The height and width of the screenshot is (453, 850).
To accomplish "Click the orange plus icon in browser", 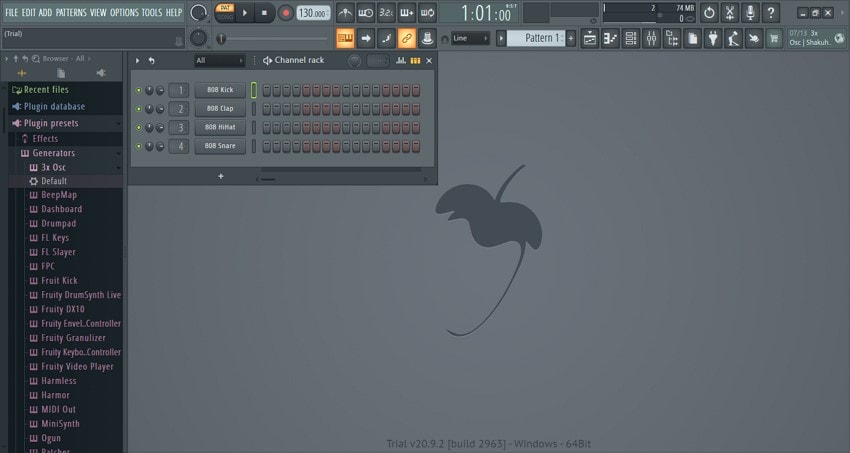I will coord(22,73).
